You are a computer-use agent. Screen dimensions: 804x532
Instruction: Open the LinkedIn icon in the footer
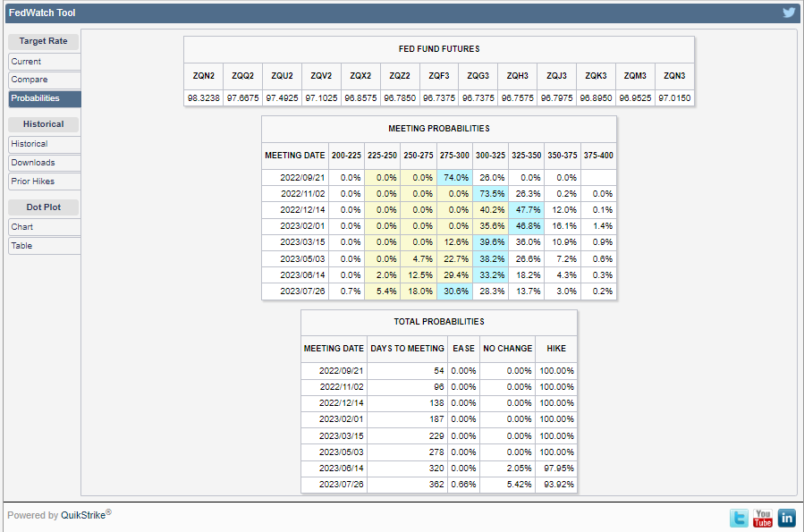(x=786, y=518)
